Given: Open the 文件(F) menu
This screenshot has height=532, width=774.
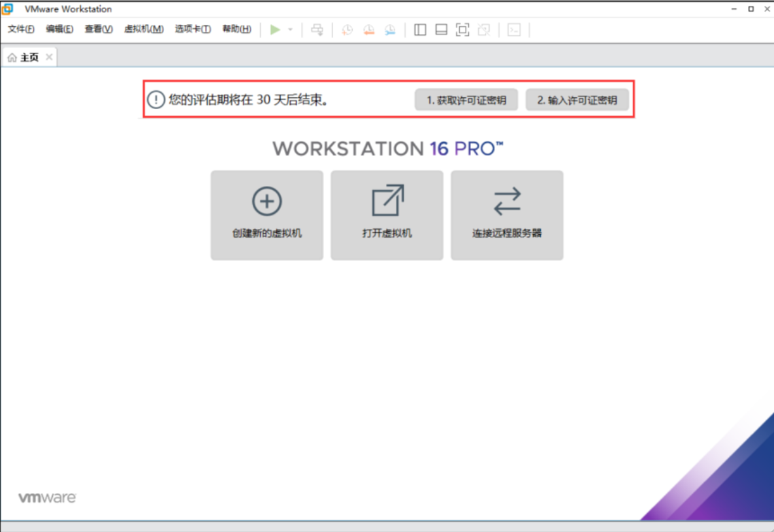Looking at the screenshot, I should (x=21, y=29).
